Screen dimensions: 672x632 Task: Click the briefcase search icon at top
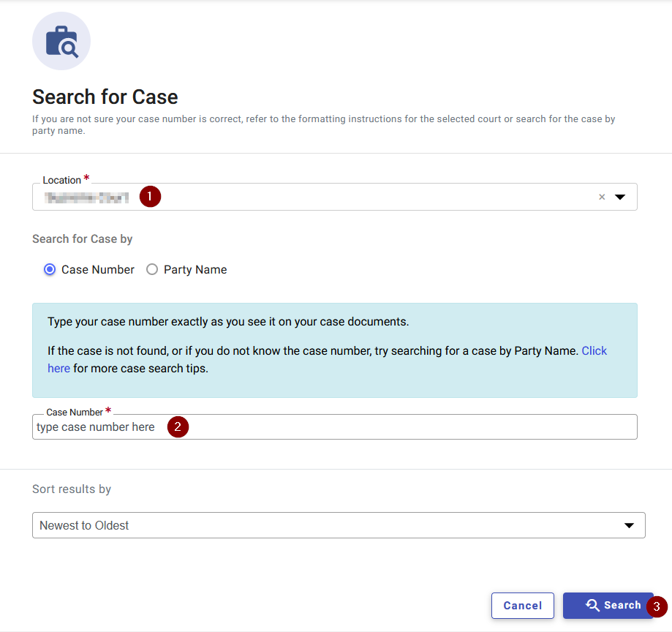pos(61,41)
